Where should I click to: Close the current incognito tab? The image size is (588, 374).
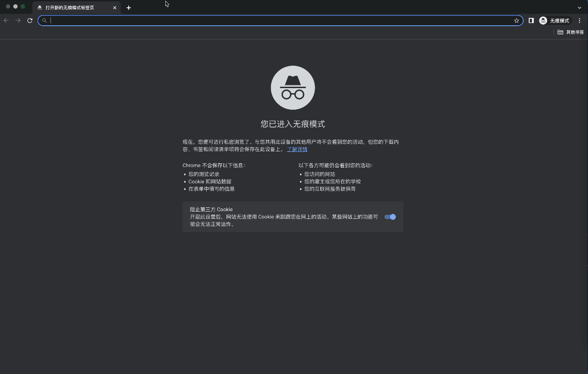point(115,7)
